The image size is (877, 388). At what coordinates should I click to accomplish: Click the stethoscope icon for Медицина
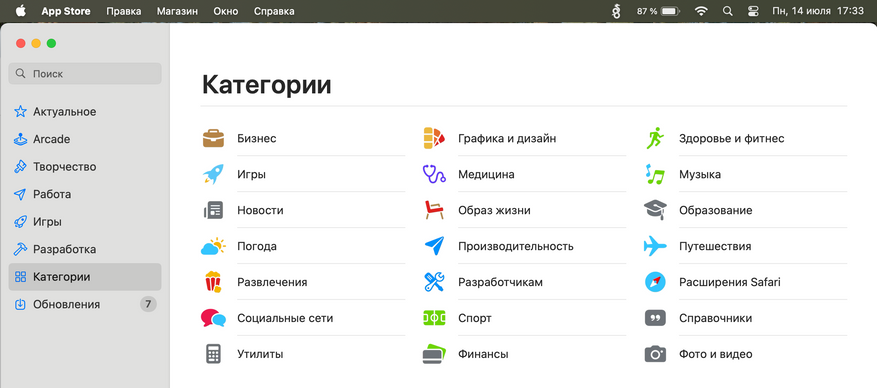pyautogui.click(x=434, y=174)
